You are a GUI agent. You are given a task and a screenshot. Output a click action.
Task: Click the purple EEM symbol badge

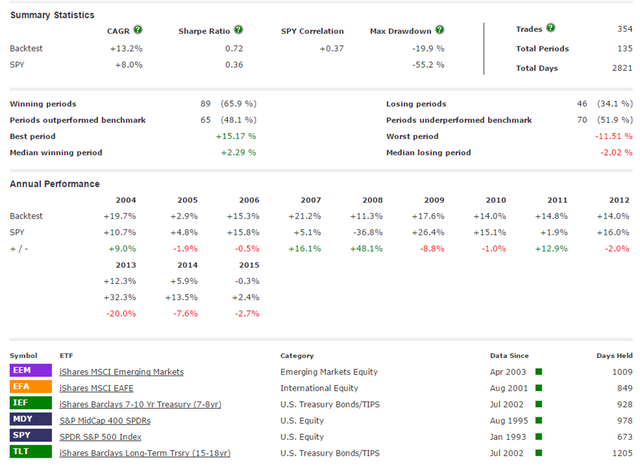coord(31,370)
